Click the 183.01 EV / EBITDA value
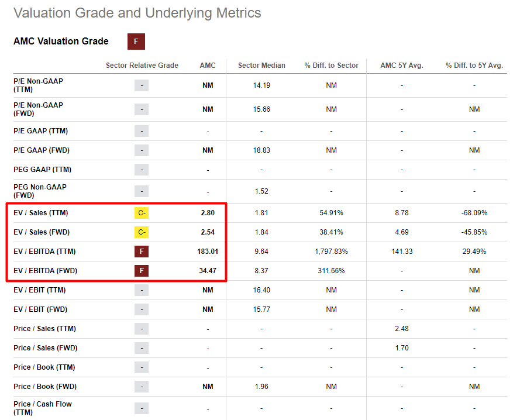The width and height of the screenshot is (520, 420). 208,252
